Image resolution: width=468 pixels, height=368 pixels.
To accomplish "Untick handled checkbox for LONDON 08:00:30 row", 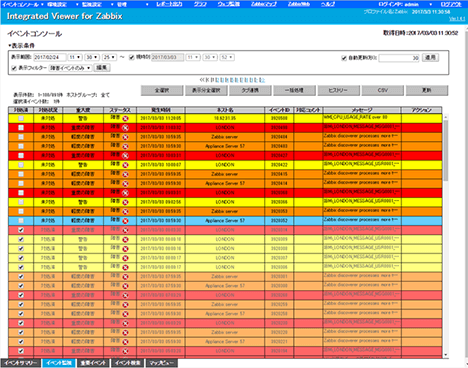I will click(x=21, y=230).
